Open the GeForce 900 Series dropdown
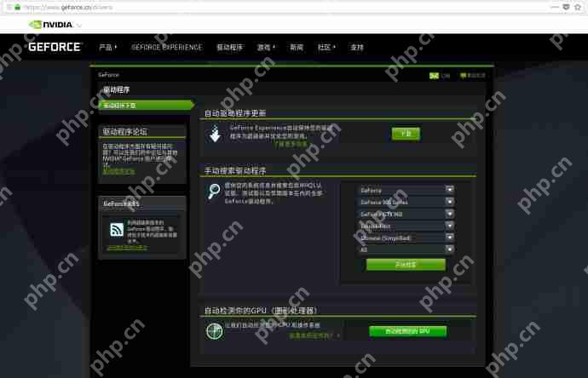 point(406,202)
